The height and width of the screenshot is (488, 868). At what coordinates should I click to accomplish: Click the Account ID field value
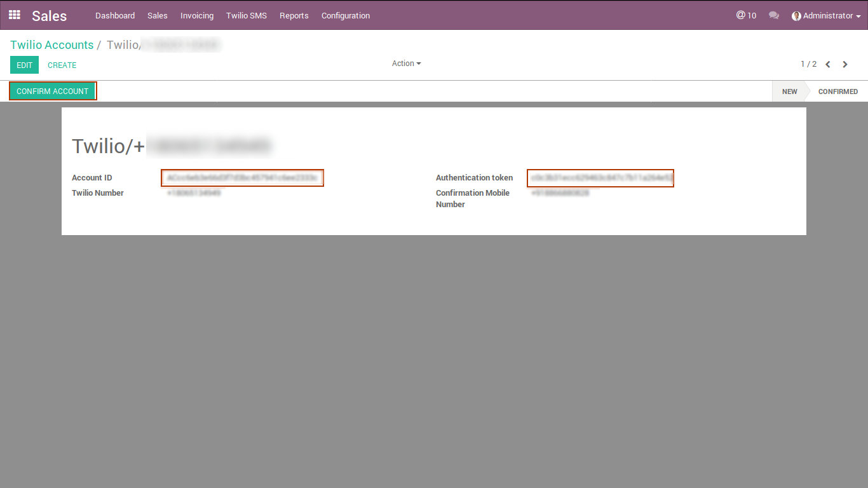pyautogui.click(x=242, y=178)
